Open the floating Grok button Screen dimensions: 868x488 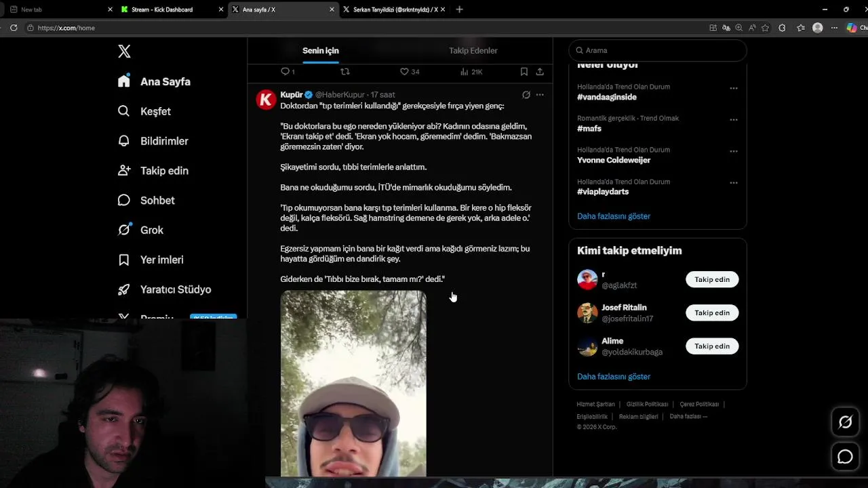click(845, 423)
